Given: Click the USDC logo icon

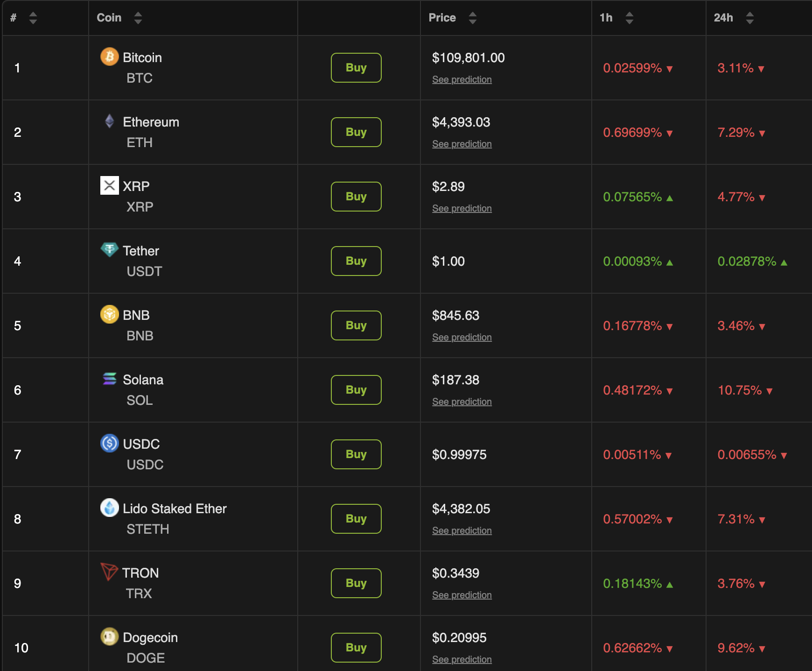Looking at the screenshot, I should (109, 443).
